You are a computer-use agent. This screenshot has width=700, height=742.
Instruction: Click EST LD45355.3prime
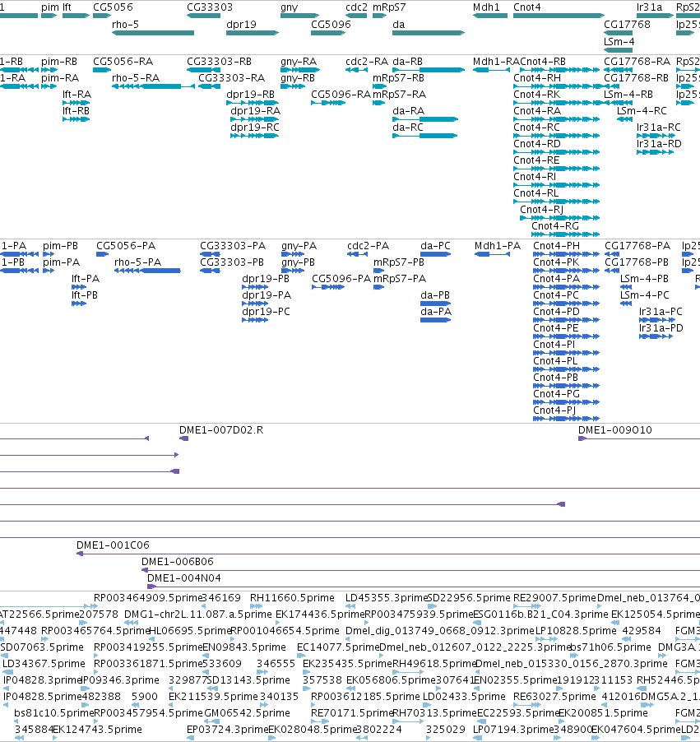[x=387, y=598]
